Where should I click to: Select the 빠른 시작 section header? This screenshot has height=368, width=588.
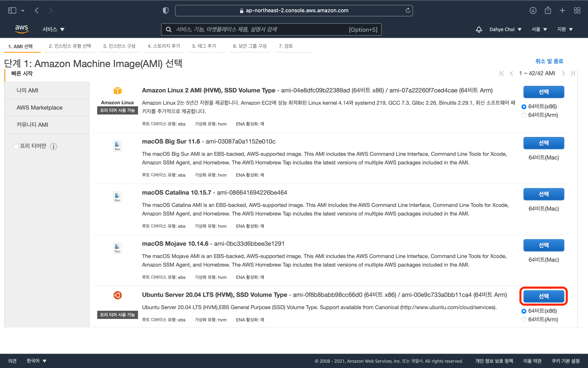coord(22,74)
